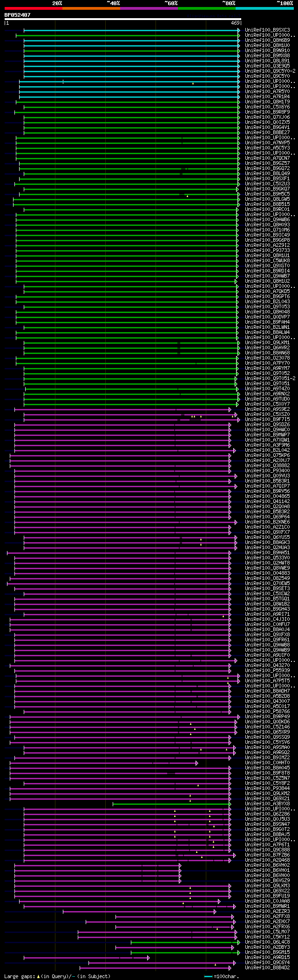The image size is (298, 980).
Task: Select label UniRef100_A2EZR3
Action: click(x=267, y=912)
